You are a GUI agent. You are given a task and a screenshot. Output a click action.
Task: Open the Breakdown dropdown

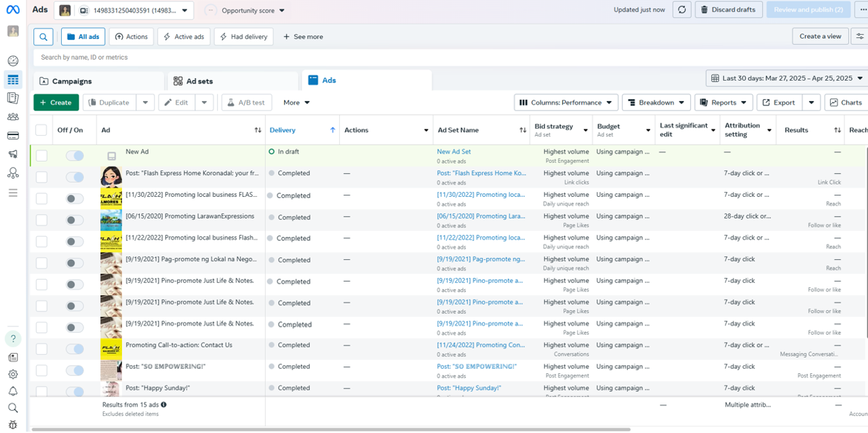656,102
